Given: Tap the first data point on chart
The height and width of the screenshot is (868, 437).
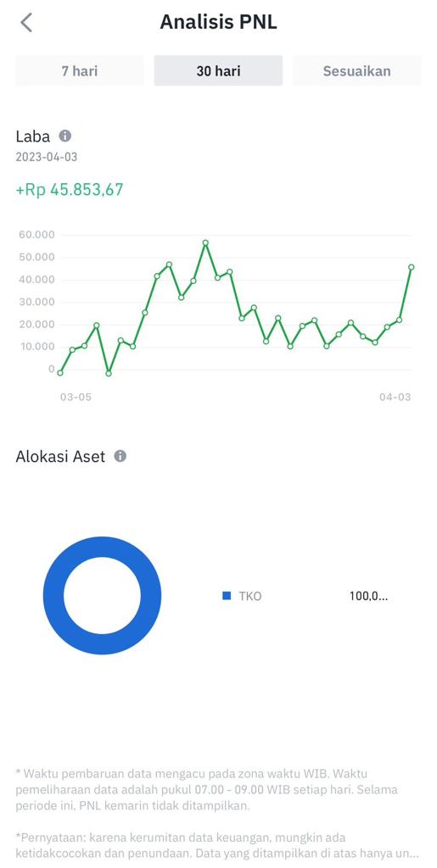Looking at the screenshot, I should tap(59, 373).
